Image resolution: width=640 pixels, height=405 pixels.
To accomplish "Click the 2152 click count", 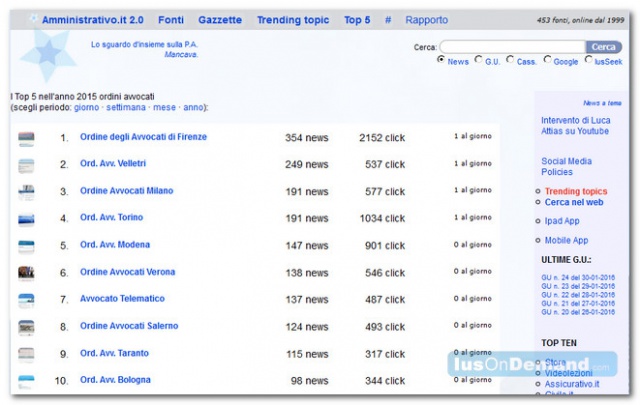I will click(382, 138).
